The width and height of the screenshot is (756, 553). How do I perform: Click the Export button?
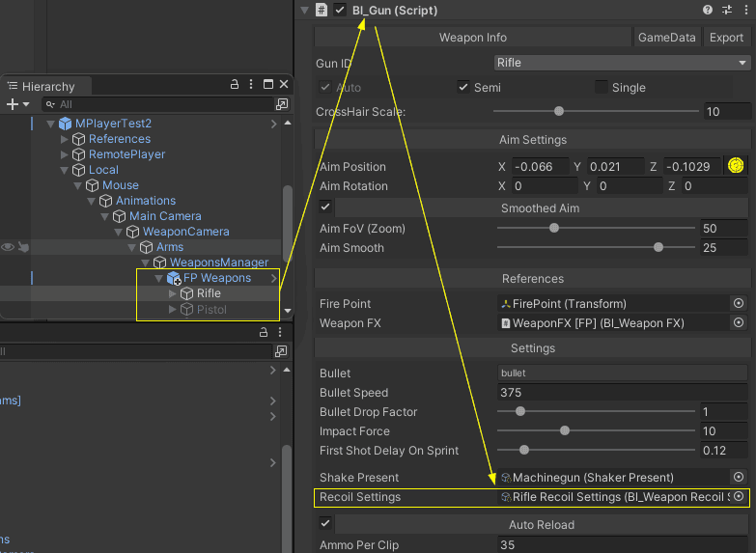click(726, 38)
